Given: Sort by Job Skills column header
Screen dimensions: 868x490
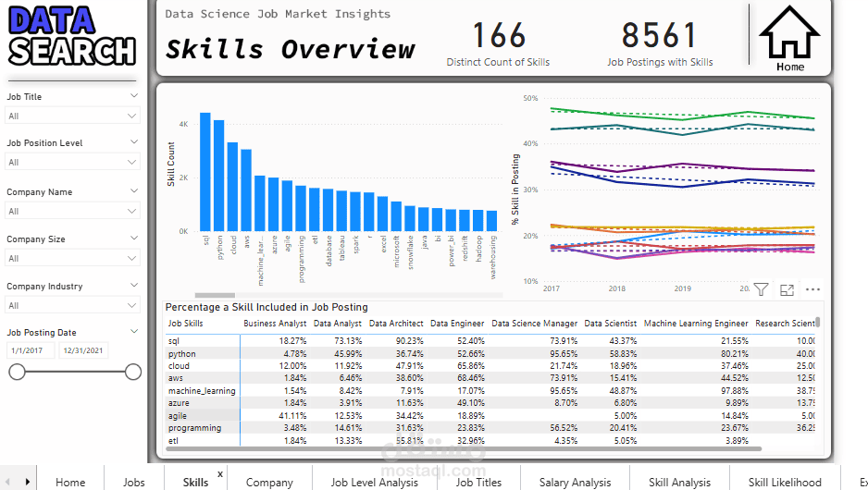Looking at the screenshot, I should [185, 324].
